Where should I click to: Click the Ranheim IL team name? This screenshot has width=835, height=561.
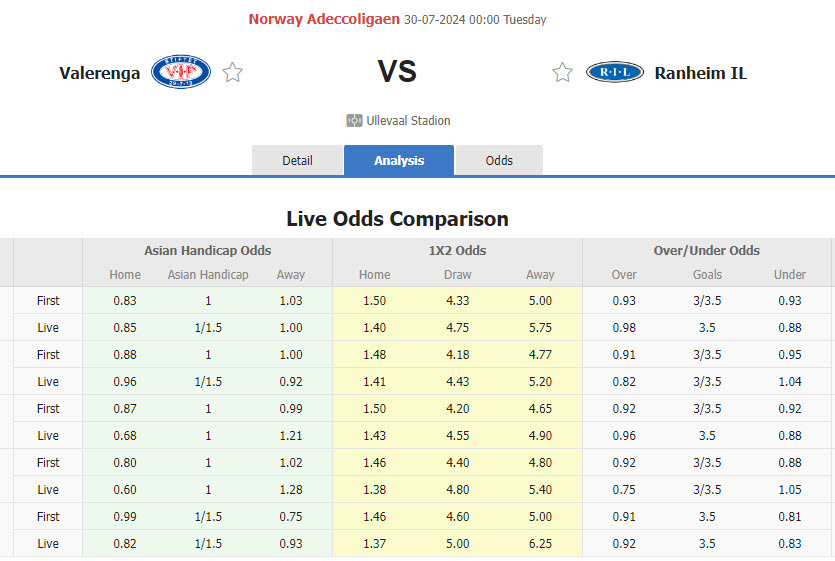pos(700,73)
